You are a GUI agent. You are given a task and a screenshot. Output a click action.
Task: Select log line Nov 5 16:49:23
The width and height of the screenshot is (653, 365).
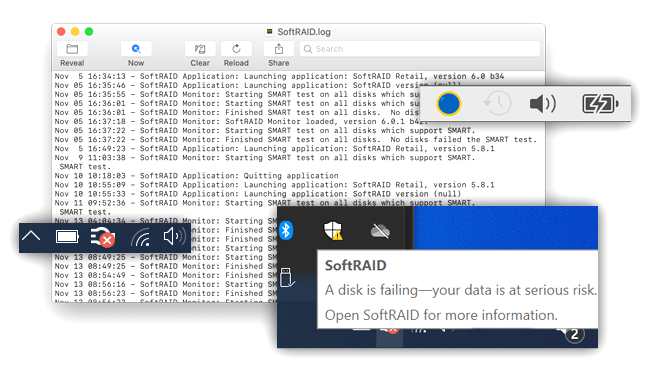274,149
